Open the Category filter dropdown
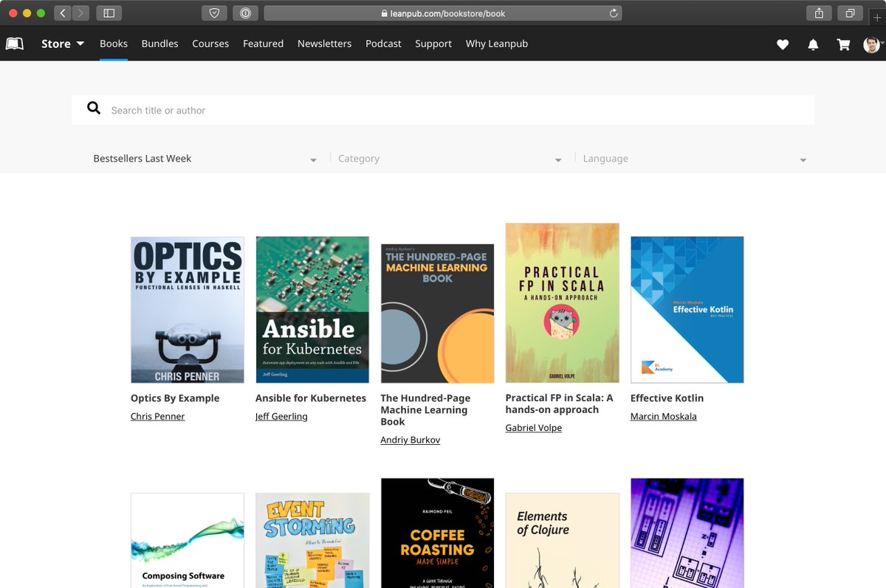886x588 pixels. click(450, 159)
